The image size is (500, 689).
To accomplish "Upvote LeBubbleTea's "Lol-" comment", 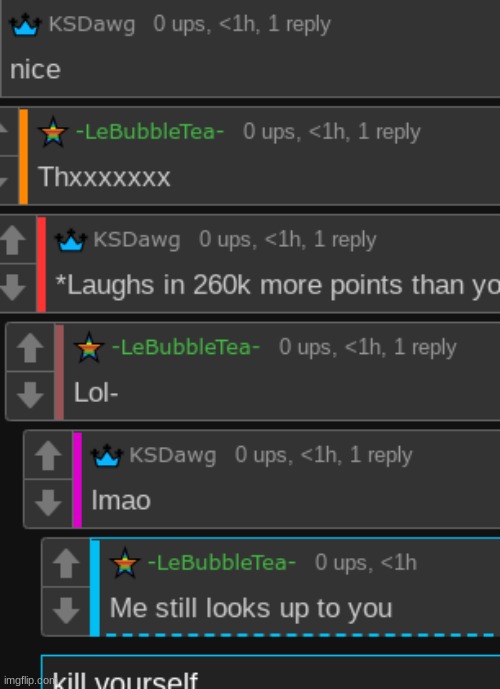I will tap(30, 348).
